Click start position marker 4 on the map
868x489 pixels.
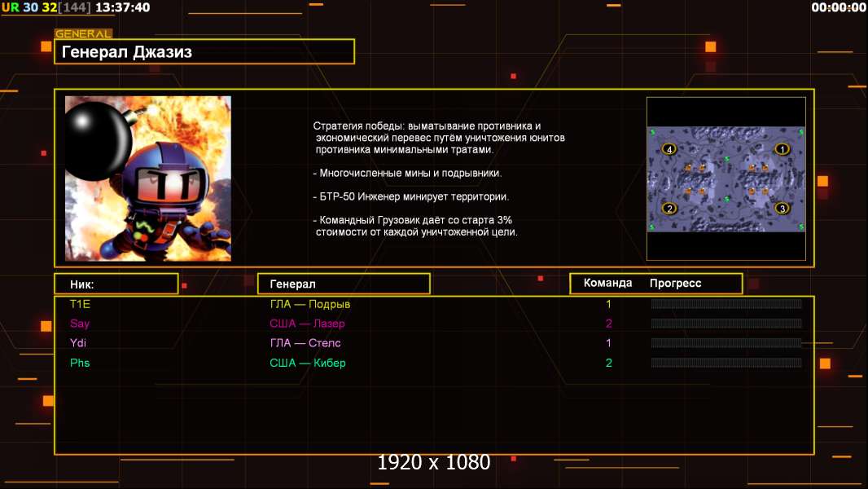click(669, 149)
